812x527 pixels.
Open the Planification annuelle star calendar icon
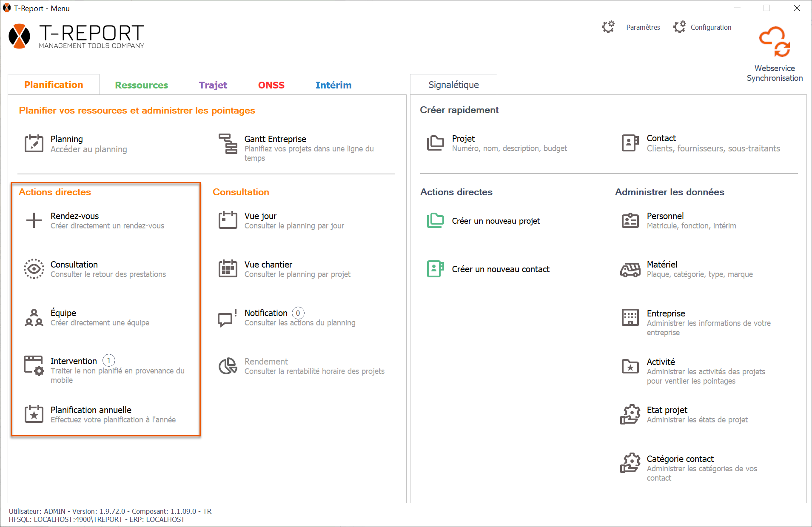pos(34,414)
